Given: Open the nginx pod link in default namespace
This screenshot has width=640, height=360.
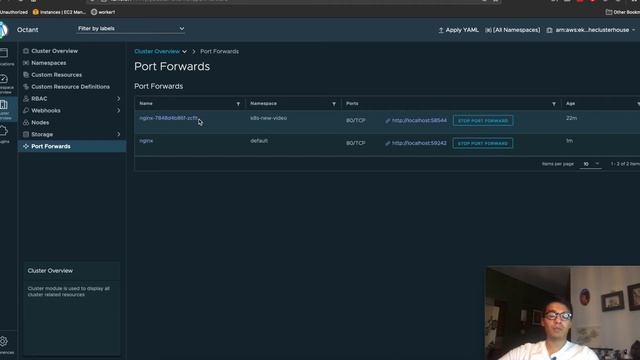Looking at the screenshot, I should pyautogui.click(x=146, y=141).
